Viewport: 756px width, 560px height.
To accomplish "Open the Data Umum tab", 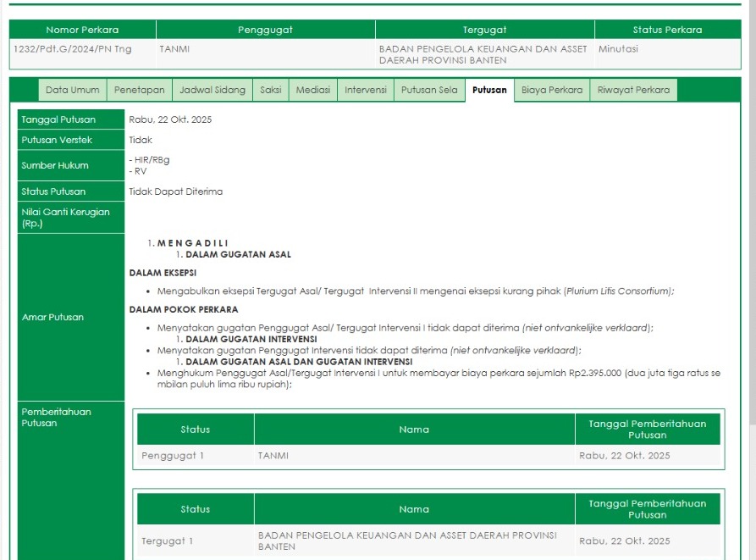I will coord(72,90).
